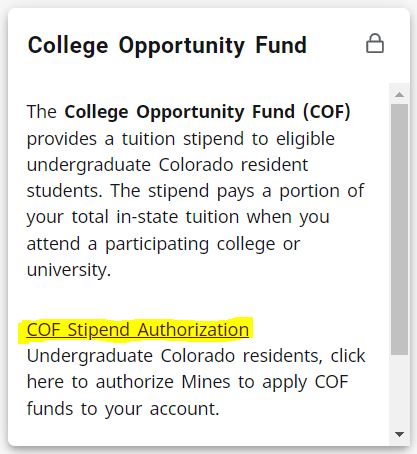Click 'your total in-state tuition when you' line

coord(178,218)
